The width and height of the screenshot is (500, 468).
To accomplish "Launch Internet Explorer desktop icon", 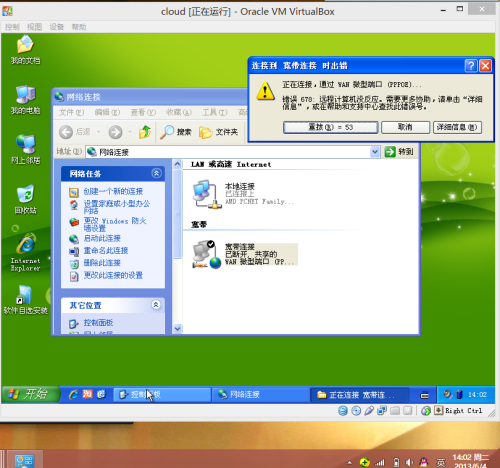I will tap(25, 253).
